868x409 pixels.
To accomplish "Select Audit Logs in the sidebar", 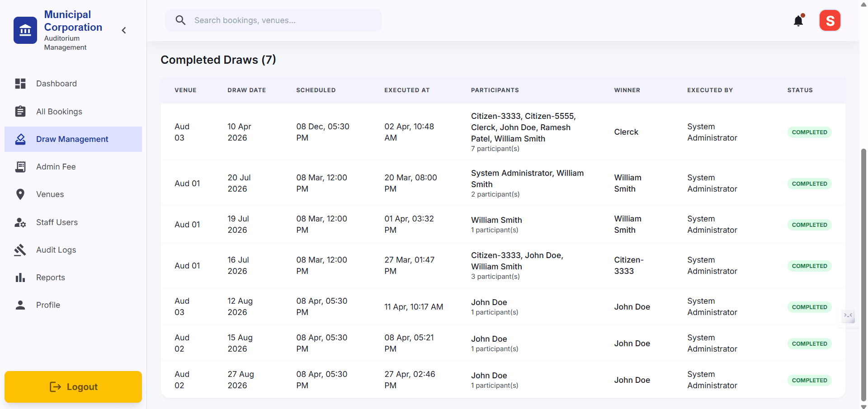I will [x=73, y=250].
